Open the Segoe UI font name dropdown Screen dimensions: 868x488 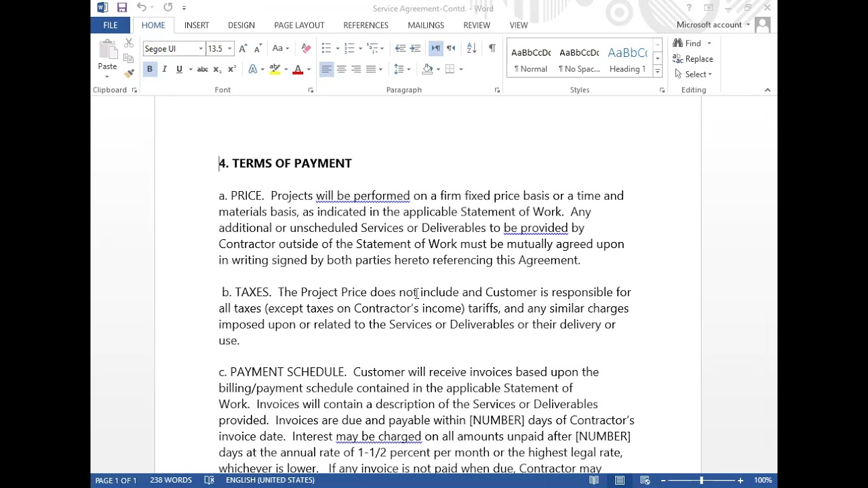tap(201, 49)
